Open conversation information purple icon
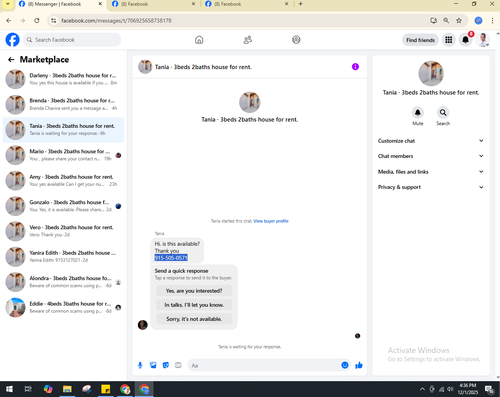The height and width of the screenshot is (397, 500). pyautogui.click(x=355, y=67)
